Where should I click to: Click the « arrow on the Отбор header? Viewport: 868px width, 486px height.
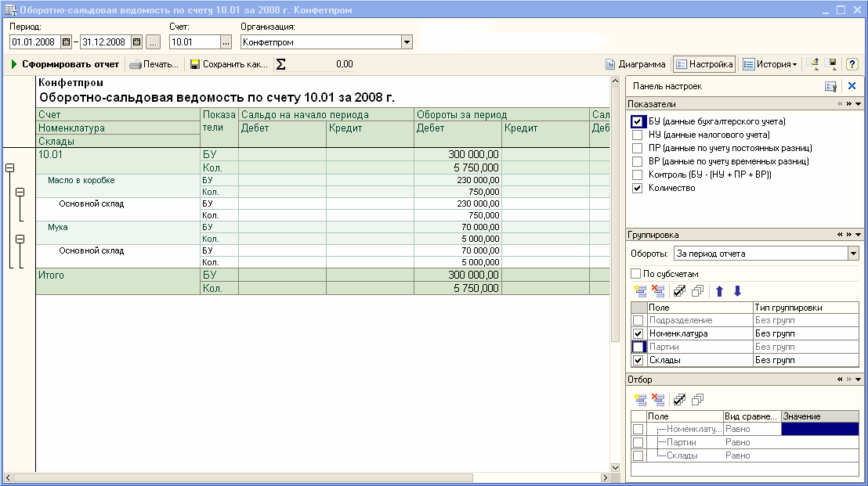click(840, 380)
